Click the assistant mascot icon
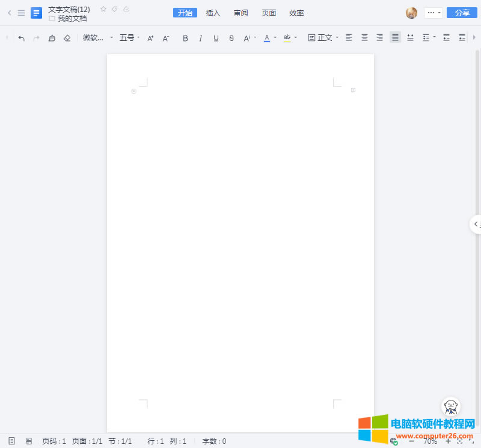Viewport: 481px width, 448px height. 450,407
